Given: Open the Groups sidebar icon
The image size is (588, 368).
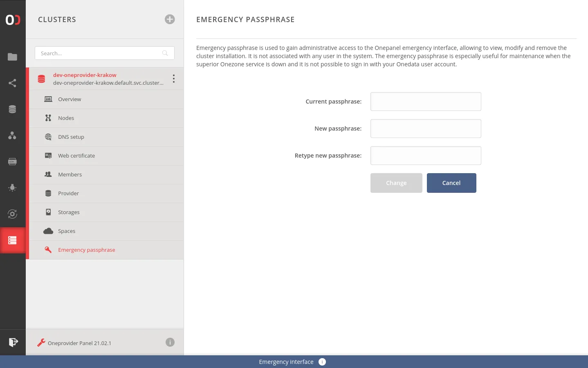Looking at the screenshot, I should tap(12, 135).
